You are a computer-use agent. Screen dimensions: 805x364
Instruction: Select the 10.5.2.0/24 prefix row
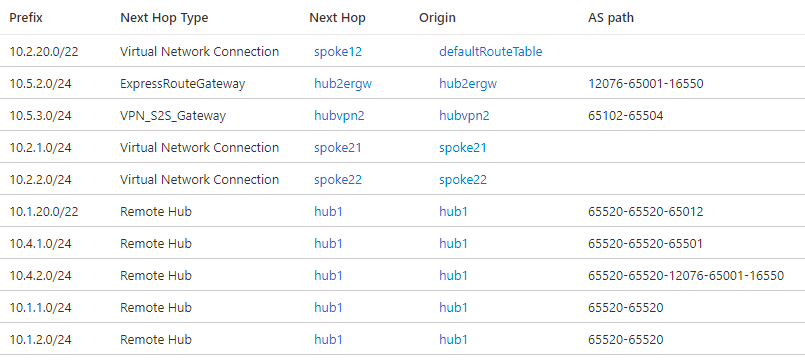point(402,84)
